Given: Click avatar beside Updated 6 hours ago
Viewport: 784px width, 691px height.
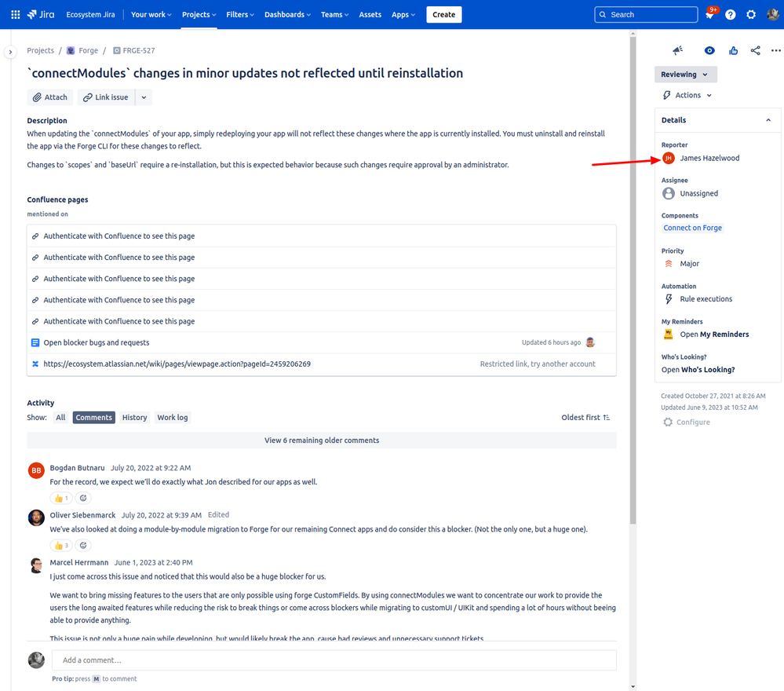Looking at the screenshot, I should (x=590, y=342).
